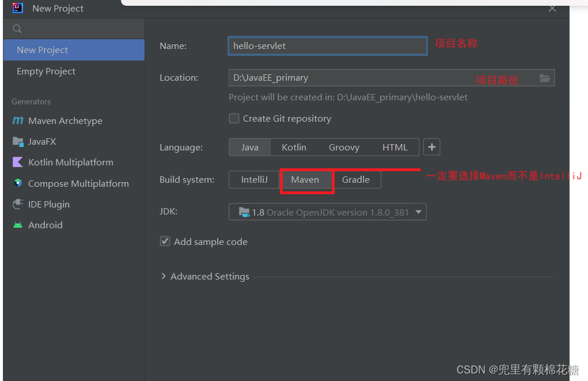Select Kotlin as the language
The width and height of the screenshot is (588, 381).
coord(294,147)
